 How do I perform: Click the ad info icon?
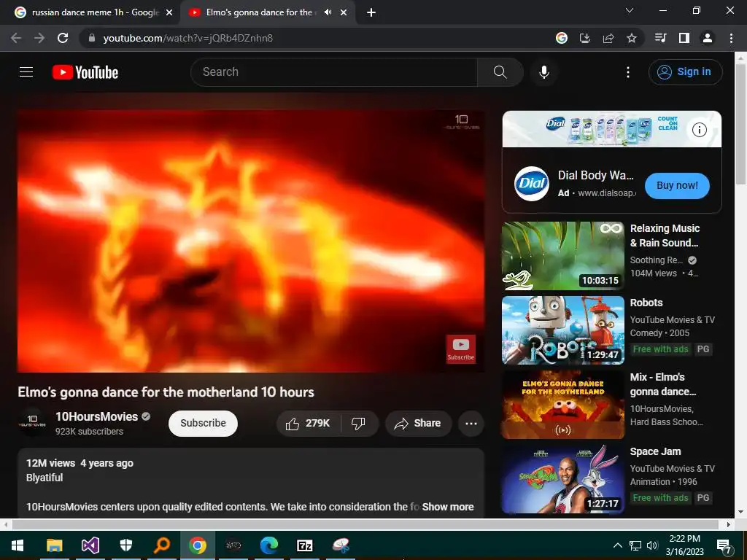tap(700, 130)
